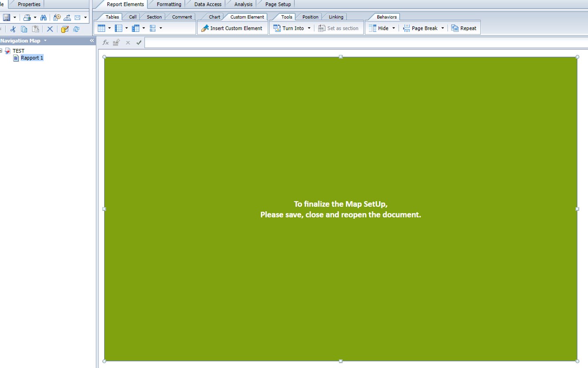
Task: Click Set as section button
Action: 338,28
